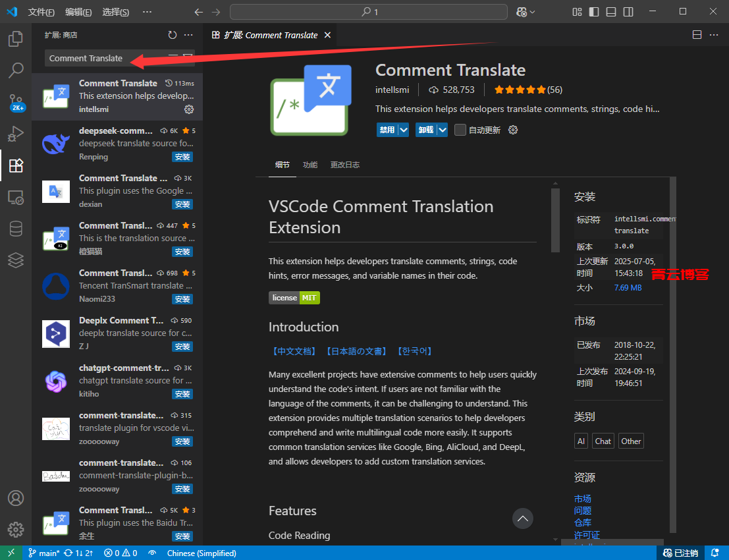The image size is (729, 560).
Task: Click the Chat category tag
Action: pyautogui.click(x=603, y=441)
